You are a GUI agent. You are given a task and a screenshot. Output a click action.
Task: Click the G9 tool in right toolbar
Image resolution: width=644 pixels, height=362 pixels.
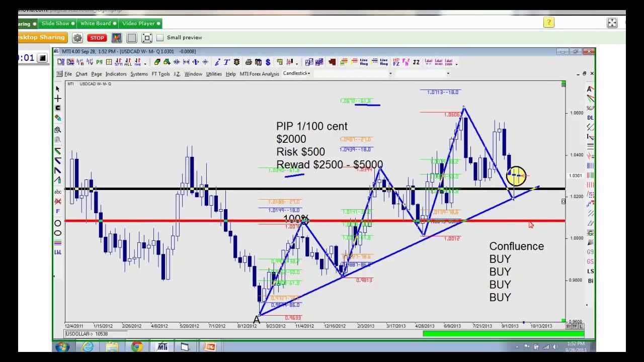coord(590,252)
